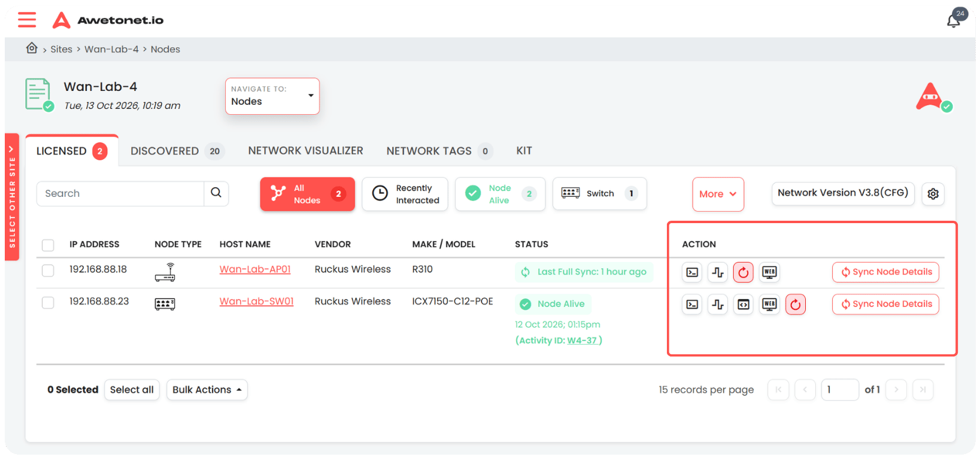Switch to the Kit tab
Screen dimensions: 980x460
point(524,151)
